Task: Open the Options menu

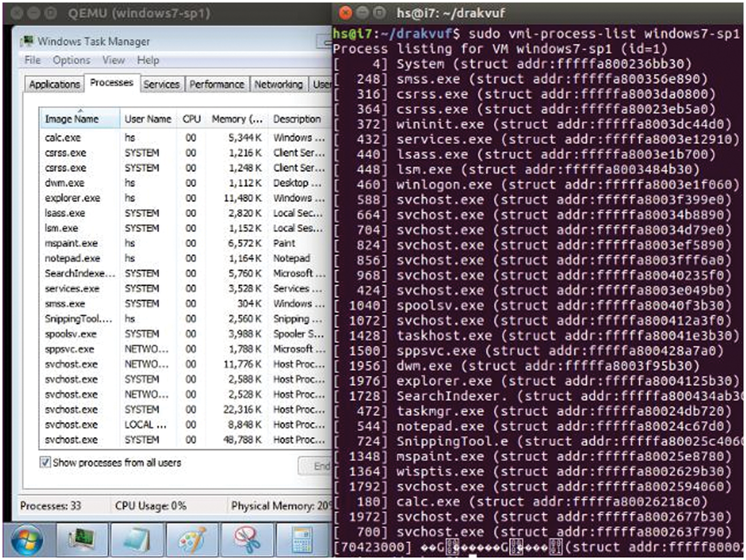Action: pyautogui.click(x=72, y=60)
